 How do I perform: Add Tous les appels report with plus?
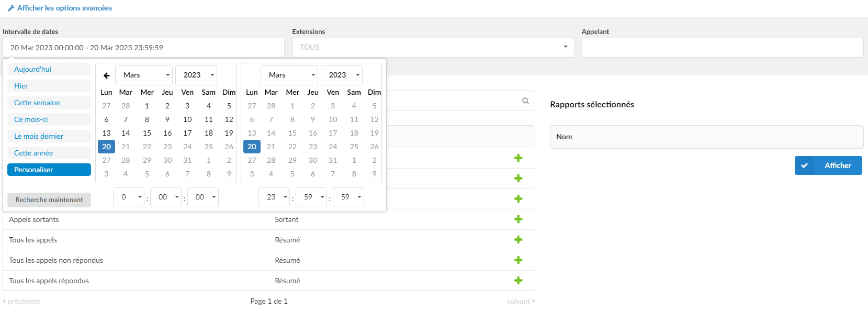click(518, 240)
